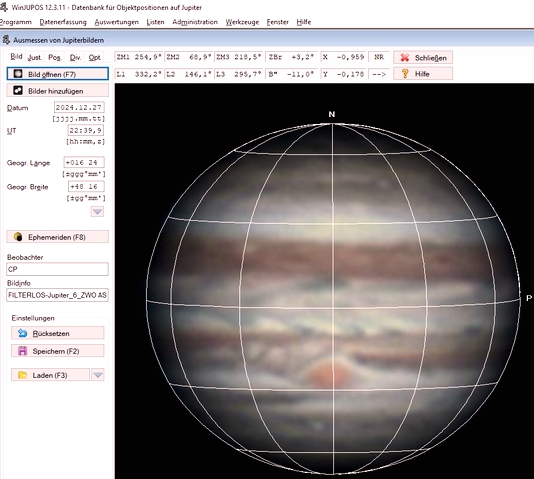Click the WinJUPOS application icon in title bar

[x=4, y=7]
